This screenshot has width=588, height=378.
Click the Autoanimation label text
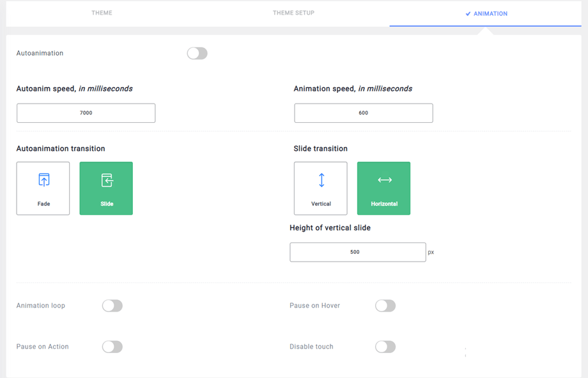tap(40, 53)
